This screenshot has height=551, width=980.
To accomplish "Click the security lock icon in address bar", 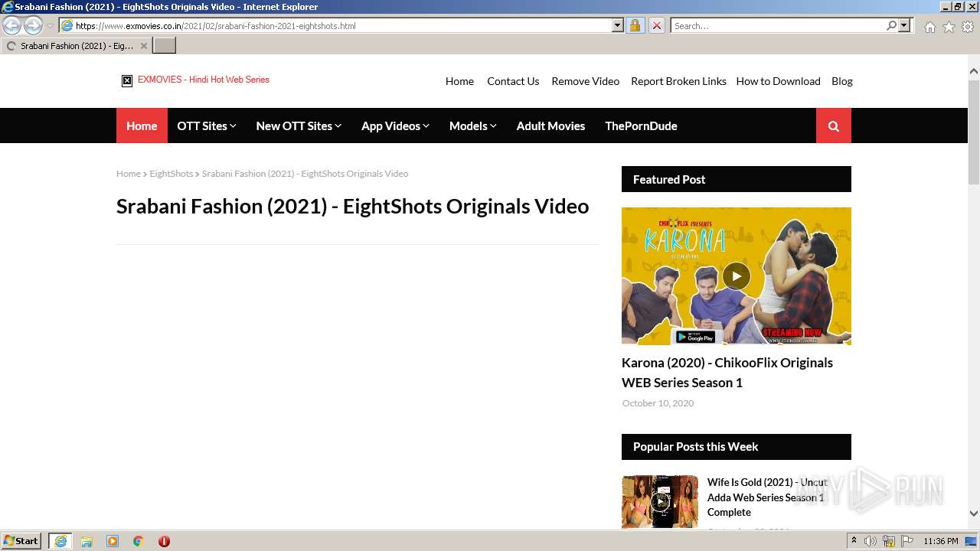I will pos(635,25).
